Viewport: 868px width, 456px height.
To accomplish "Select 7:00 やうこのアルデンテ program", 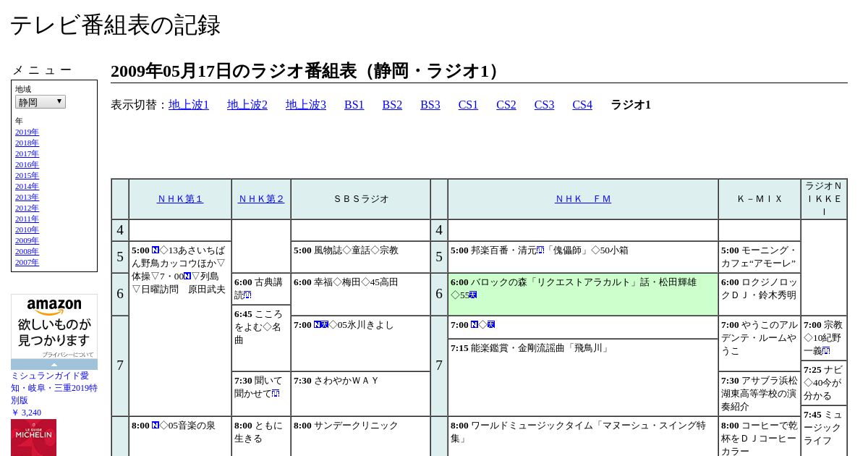I will [x=759, y=344].
